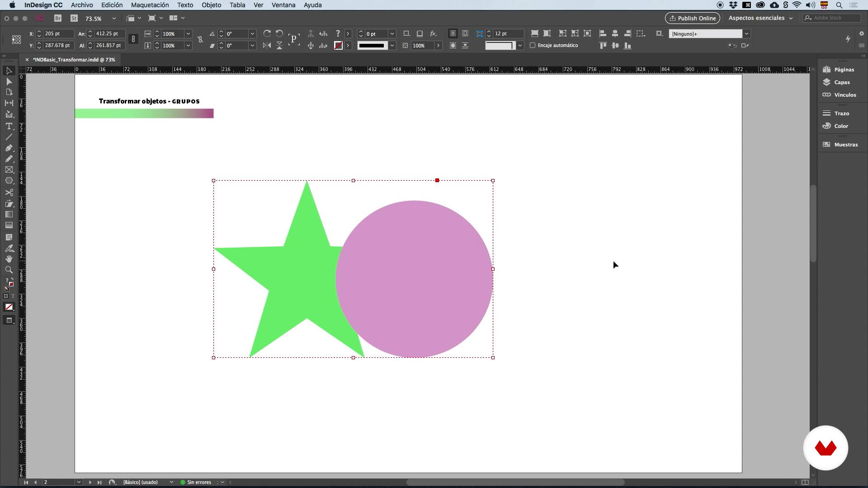Flip selection vertically
Image resolution: width=868 pixels, height=488 pixels.
pyautogui.click(x=279, y=45)
